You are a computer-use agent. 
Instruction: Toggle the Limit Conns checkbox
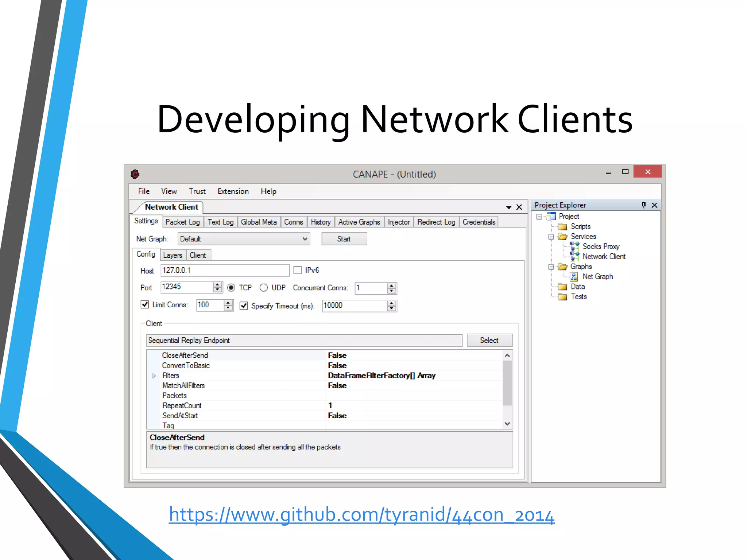(x=145, y=304)
